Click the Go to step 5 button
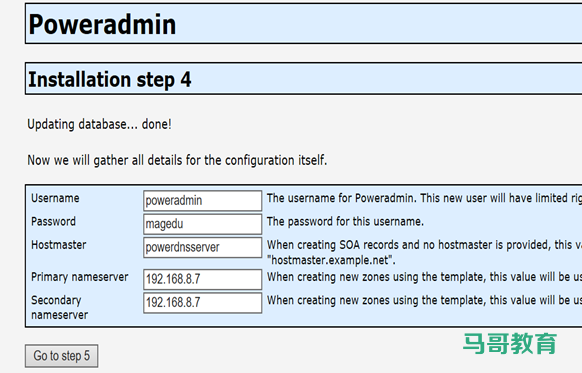Image resolution: width=582 pixels, height=373 pixels. tap(62, 356)
